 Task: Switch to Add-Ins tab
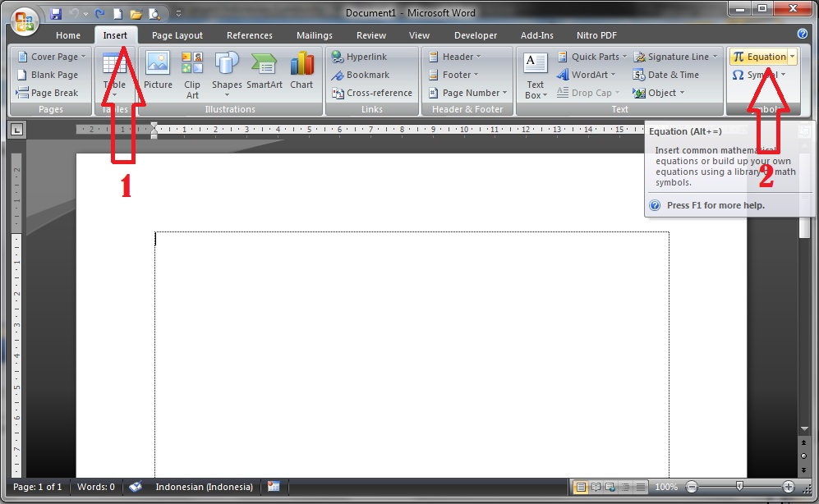click(x=536, y=35)
